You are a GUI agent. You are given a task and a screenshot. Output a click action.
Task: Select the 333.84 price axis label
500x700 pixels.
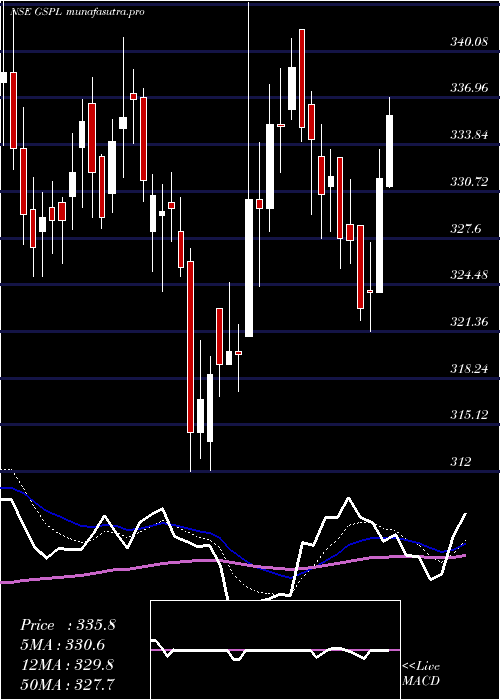[469, 135]
